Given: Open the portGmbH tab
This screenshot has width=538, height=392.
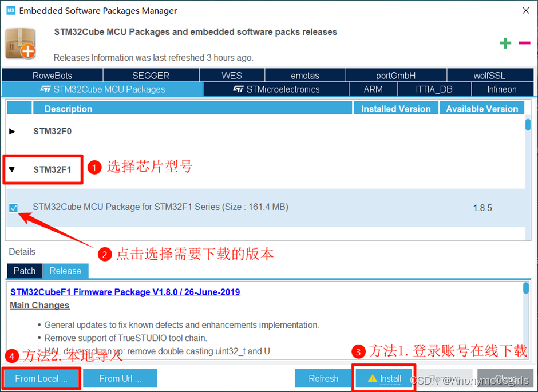Looking at the screenshot, I should coord(396,76).
